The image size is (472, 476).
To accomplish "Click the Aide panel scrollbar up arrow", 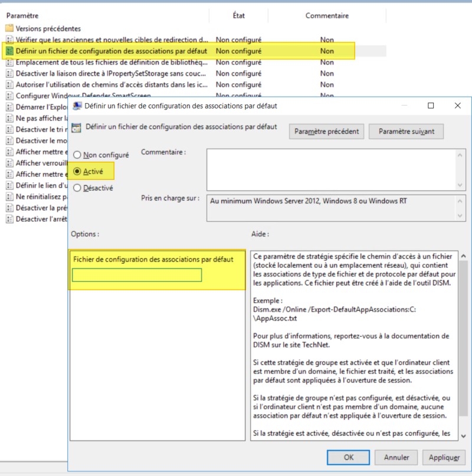I will (x=463, y=256).
